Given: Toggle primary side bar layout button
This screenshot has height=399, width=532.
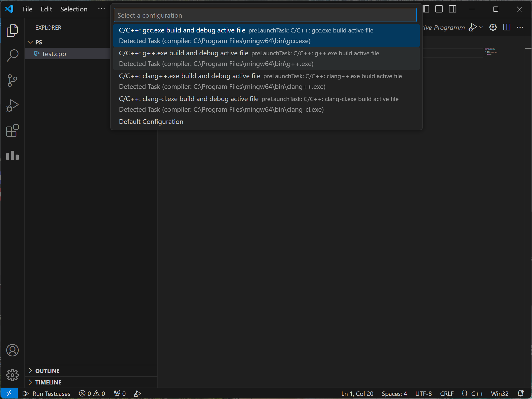Looking at the screenshot, I should 426,9.
